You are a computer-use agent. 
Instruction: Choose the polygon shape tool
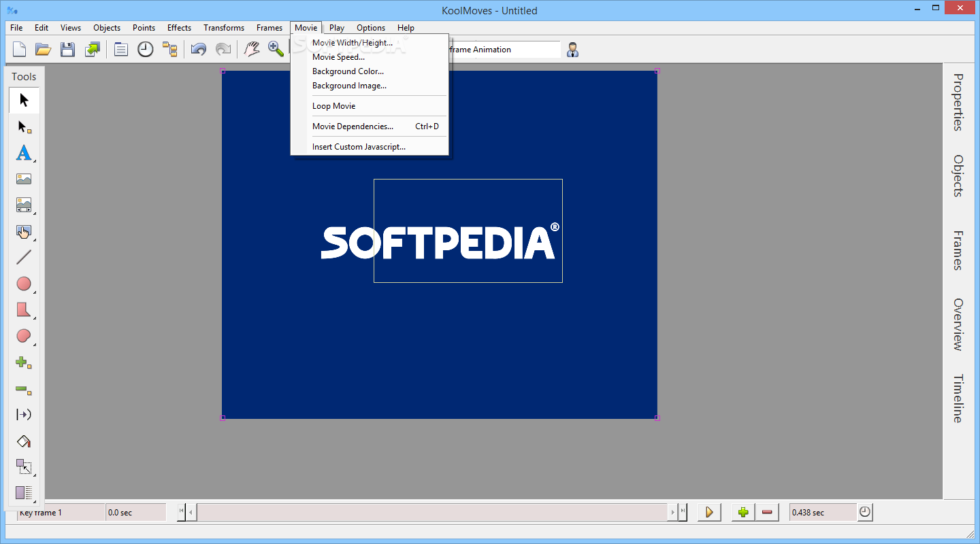(x=24, y=310)
